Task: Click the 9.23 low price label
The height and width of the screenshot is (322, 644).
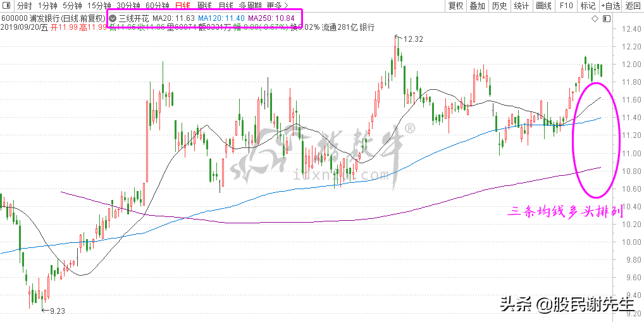Action: click(57, 311)
